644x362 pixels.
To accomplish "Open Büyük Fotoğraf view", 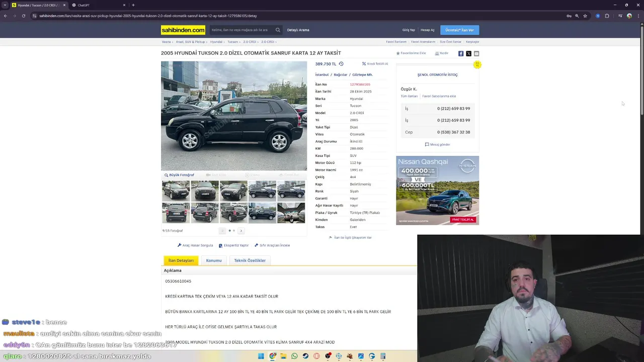I will point(179,175).
